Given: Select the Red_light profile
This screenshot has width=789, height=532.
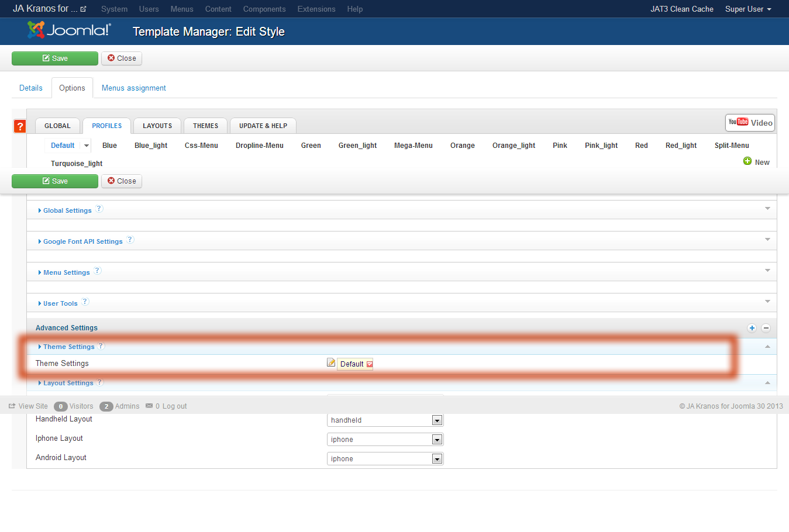Looking at the screenshot, I should tap(681, 146).
